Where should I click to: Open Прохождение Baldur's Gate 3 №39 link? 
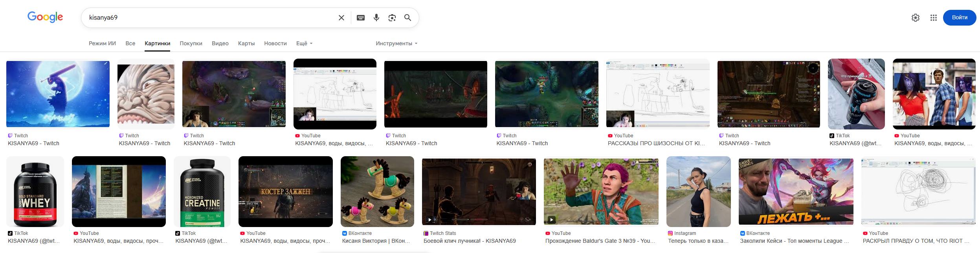600,241
